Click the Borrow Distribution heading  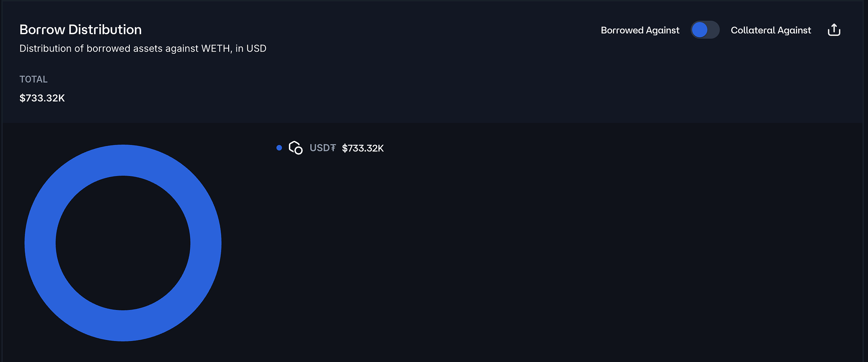80,29
